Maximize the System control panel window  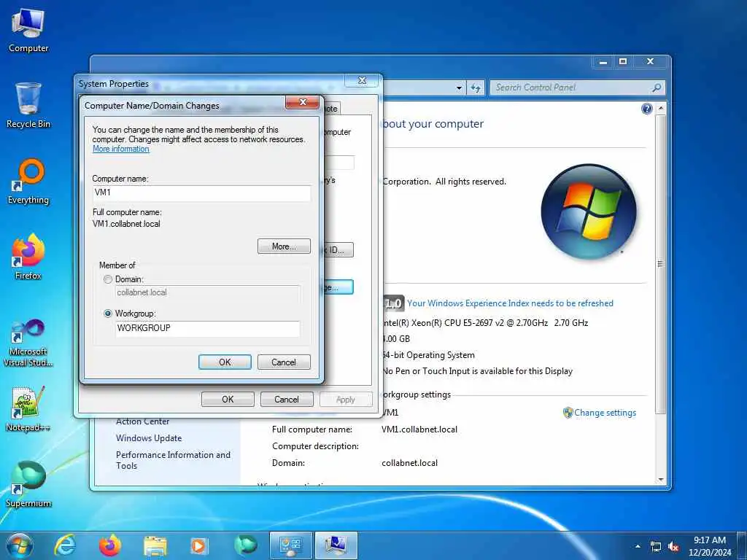click(x=623, y=62)
